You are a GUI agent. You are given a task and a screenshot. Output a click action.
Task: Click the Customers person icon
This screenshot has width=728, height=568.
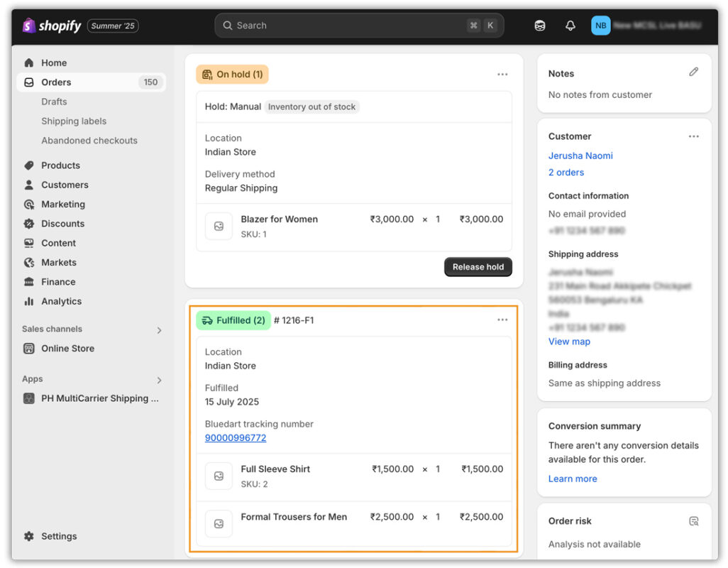tap(29, 185)
